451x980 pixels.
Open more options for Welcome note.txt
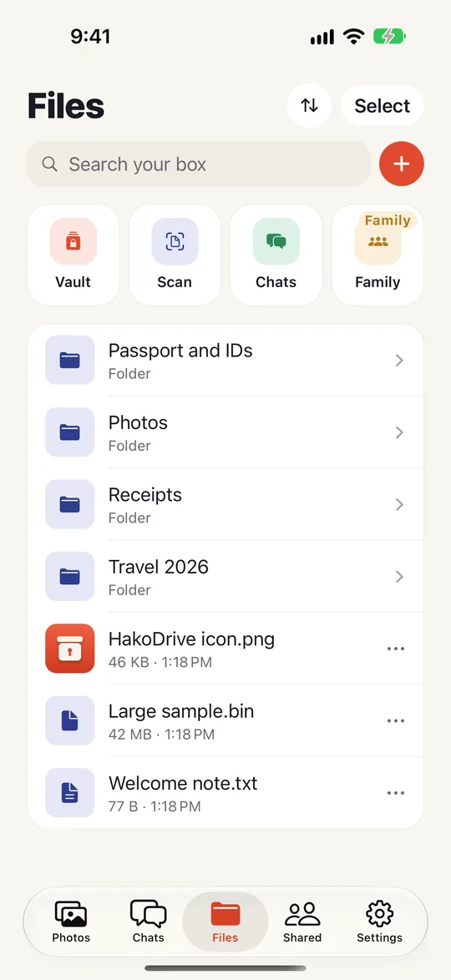[x=395, y=793]
